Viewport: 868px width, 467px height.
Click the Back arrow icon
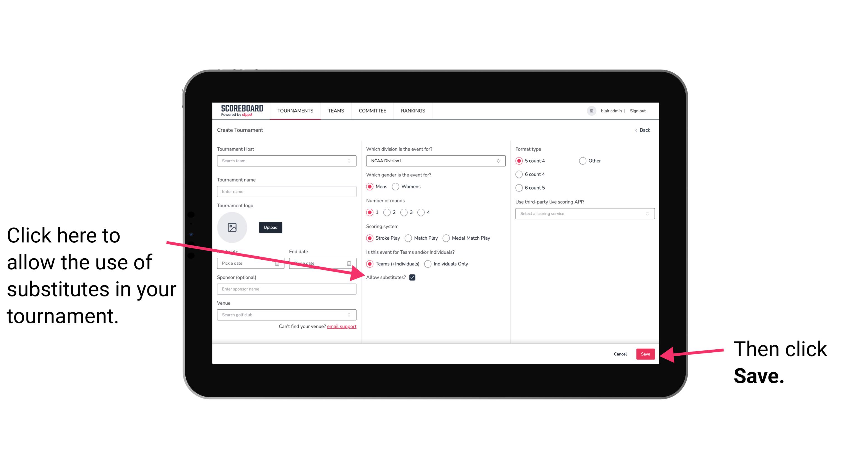tap(637, 130)
